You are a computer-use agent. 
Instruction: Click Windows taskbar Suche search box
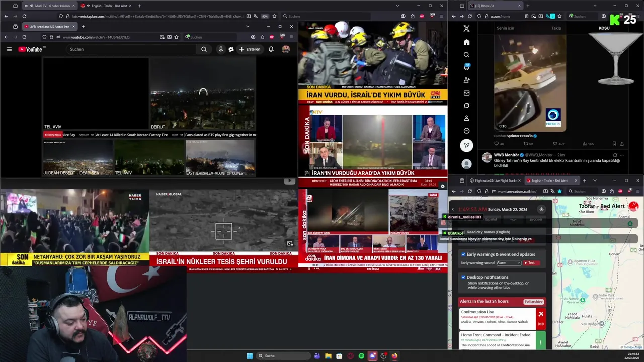[x=283, y=356]
